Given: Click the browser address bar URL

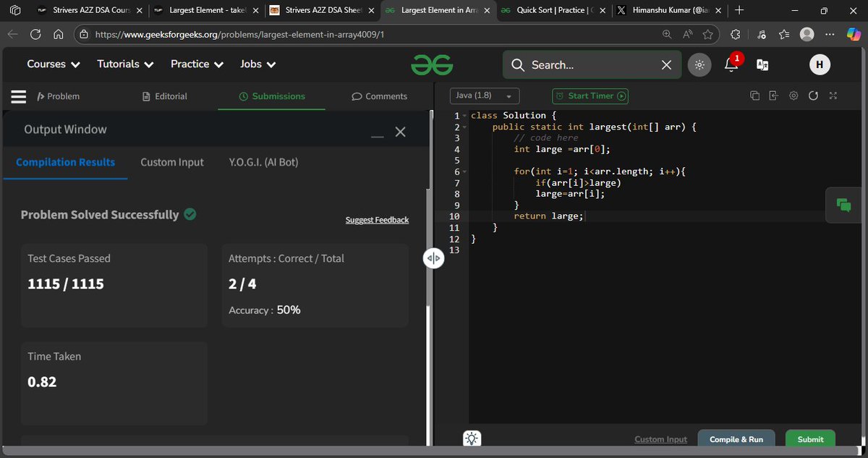Looking at the screenshot, I should pyautogui.click(x=239, y=34).
